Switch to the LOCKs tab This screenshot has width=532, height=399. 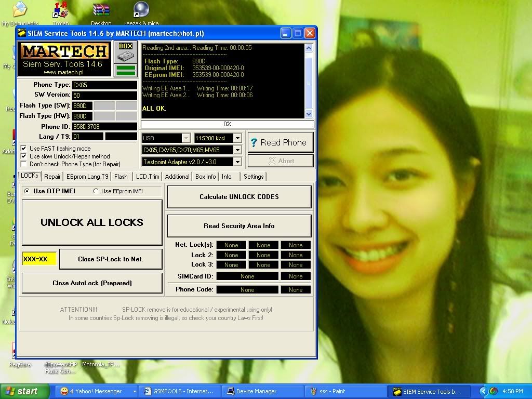click(30, 176)
